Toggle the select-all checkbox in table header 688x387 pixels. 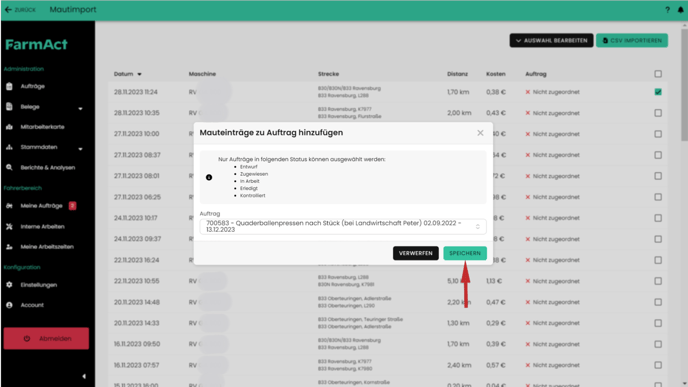pos(658,74)
